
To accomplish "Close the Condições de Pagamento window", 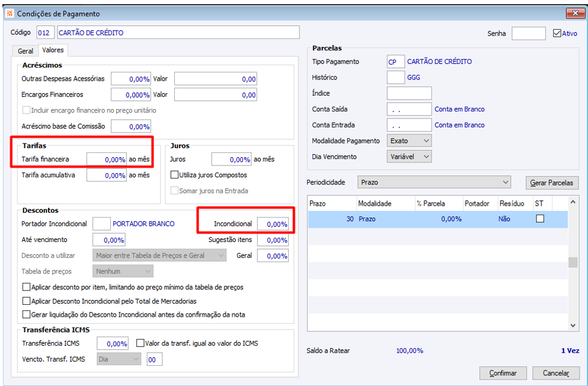I will pos(575,14).
